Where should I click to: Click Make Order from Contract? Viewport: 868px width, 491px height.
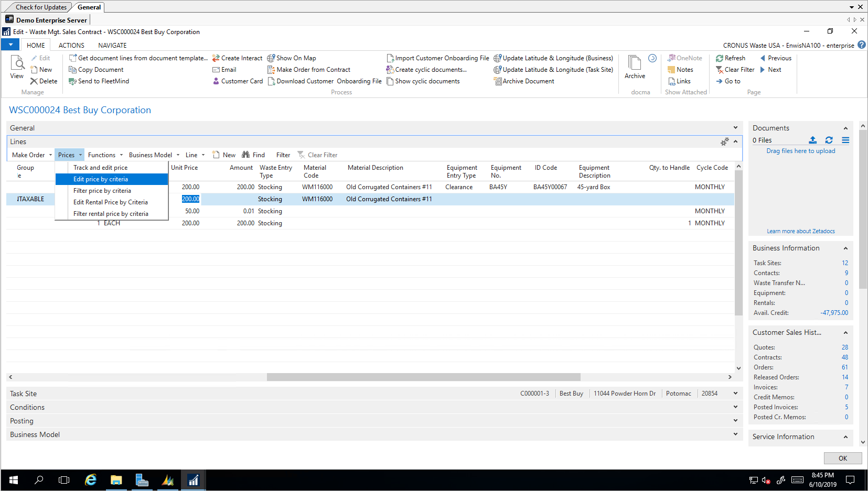(x=309, y=70)
